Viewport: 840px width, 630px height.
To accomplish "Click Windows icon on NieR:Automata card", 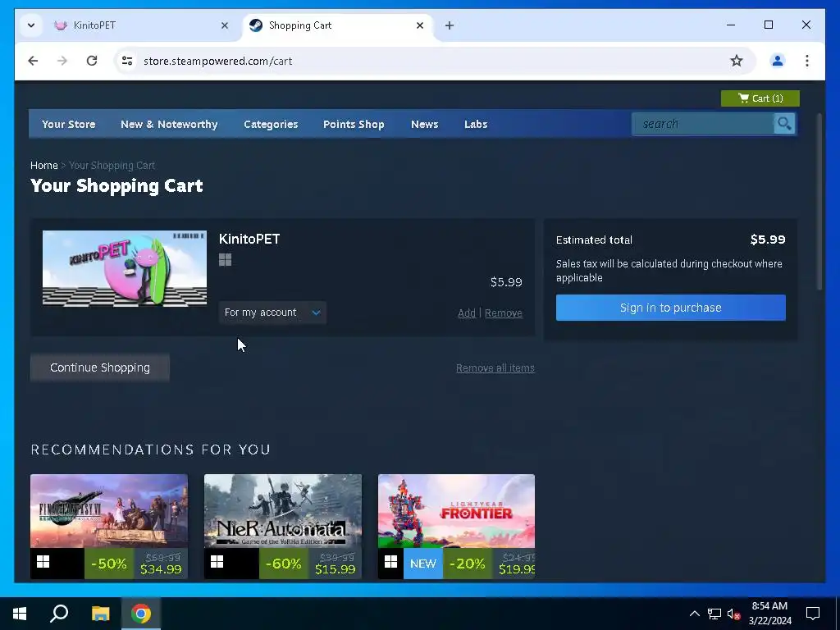I will pyautogui.click(x=217, y=561).
